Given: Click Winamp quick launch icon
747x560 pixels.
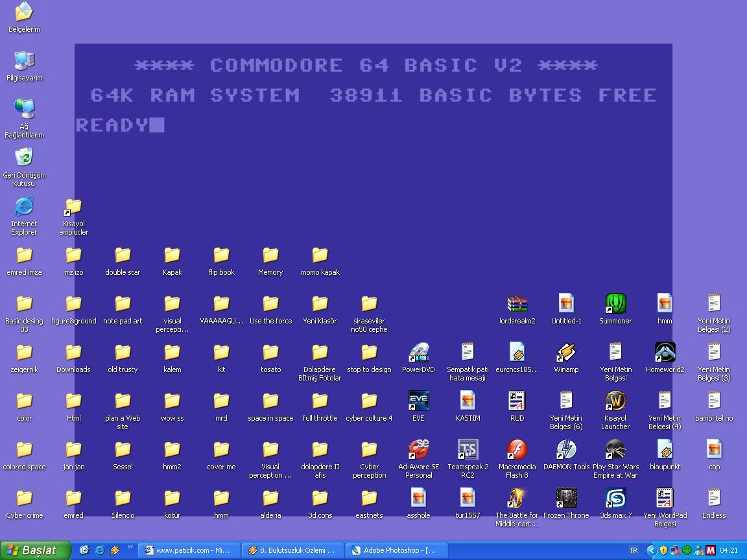Looking at the screenshot, I should click(x=115, y=550).
